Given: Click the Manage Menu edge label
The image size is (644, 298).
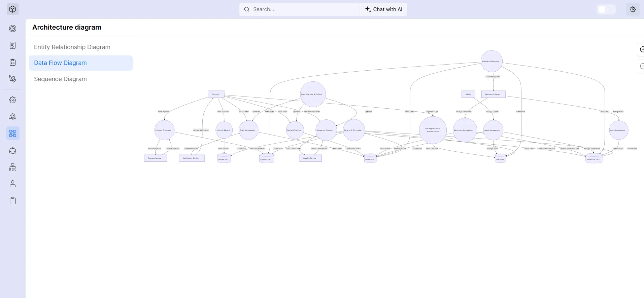Looking at the screenshot, I should (x=618, y=112).
